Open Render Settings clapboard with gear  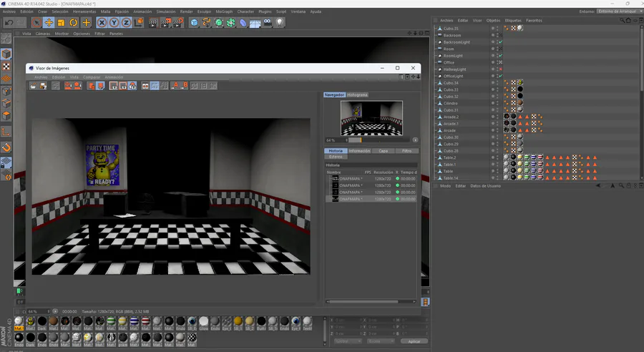click(178, 23)
